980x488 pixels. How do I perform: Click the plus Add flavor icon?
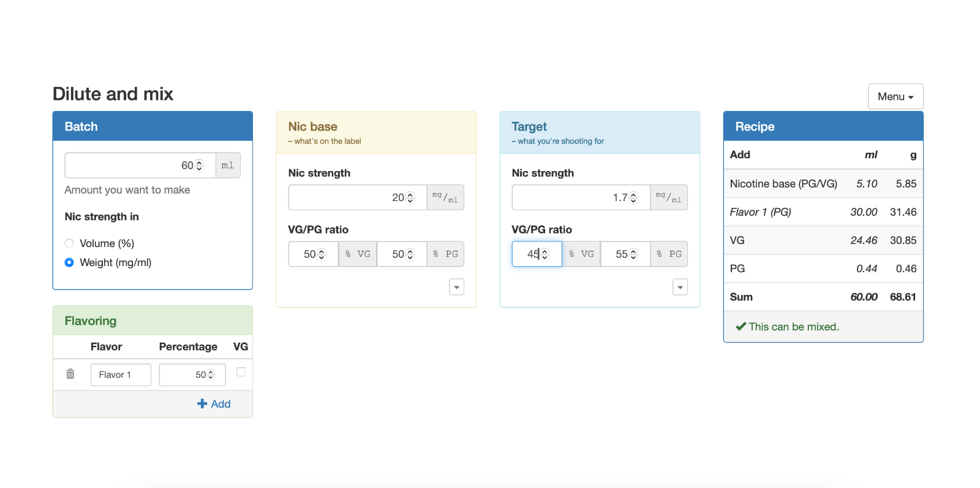coord(202,403)
